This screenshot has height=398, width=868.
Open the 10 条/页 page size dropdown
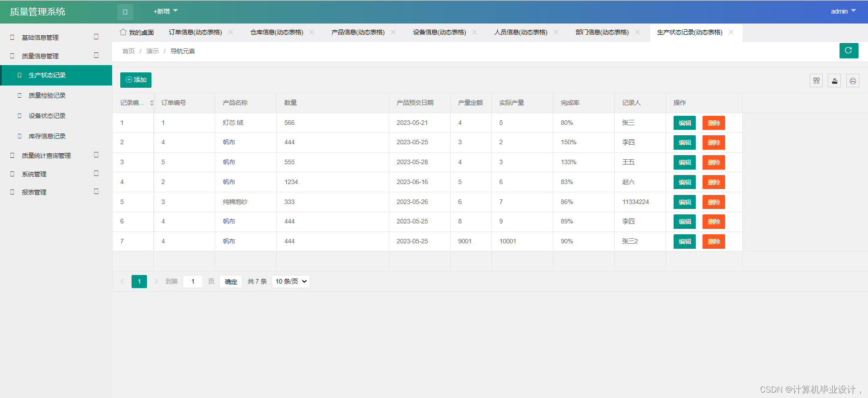pyautogui.click(x=291, y=281)
